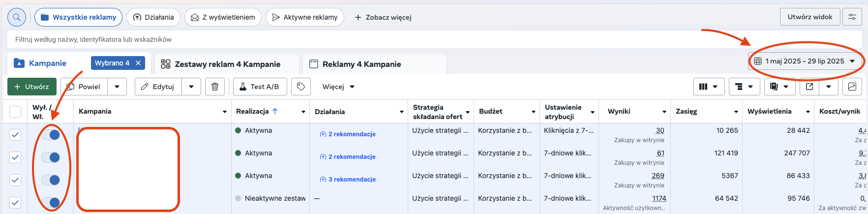This screenshot has height=214, width=868.
Task: Open 2 rekomendacje link in 247 707 row
Action: (x=348, y=156)
